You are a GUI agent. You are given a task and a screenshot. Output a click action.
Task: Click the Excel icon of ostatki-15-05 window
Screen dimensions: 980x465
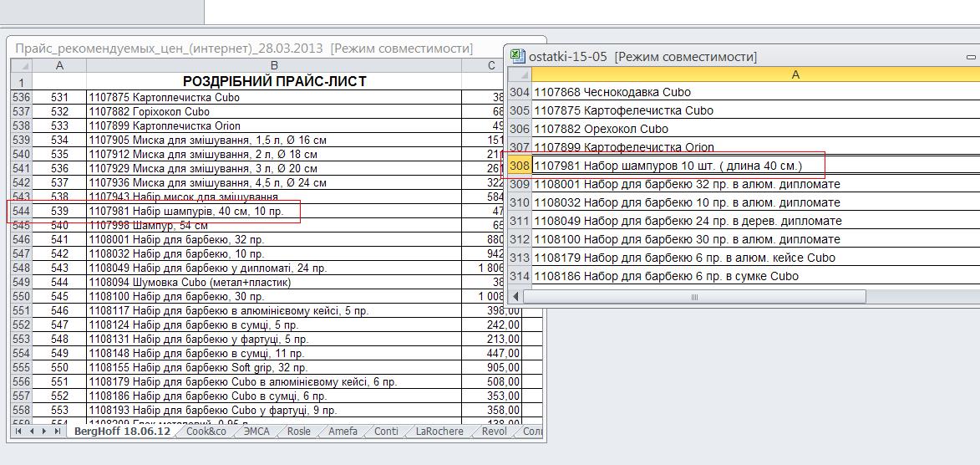(x=517, y=56)
